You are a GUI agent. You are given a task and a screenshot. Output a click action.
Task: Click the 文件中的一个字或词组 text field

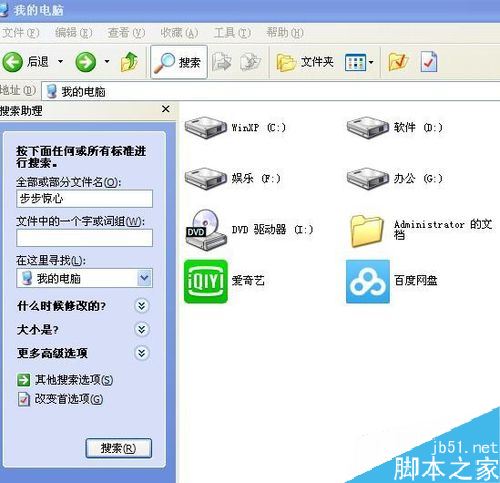click(84, 238)
